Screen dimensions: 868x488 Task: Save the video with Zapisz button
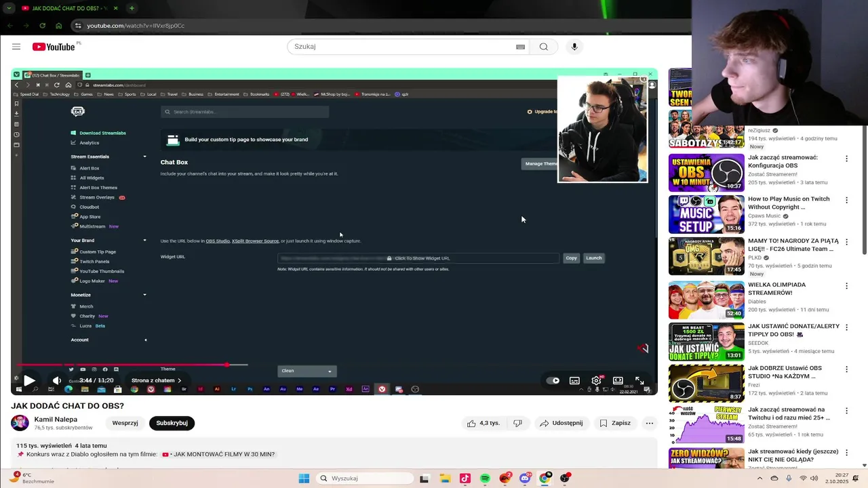[x=615, y=423]
